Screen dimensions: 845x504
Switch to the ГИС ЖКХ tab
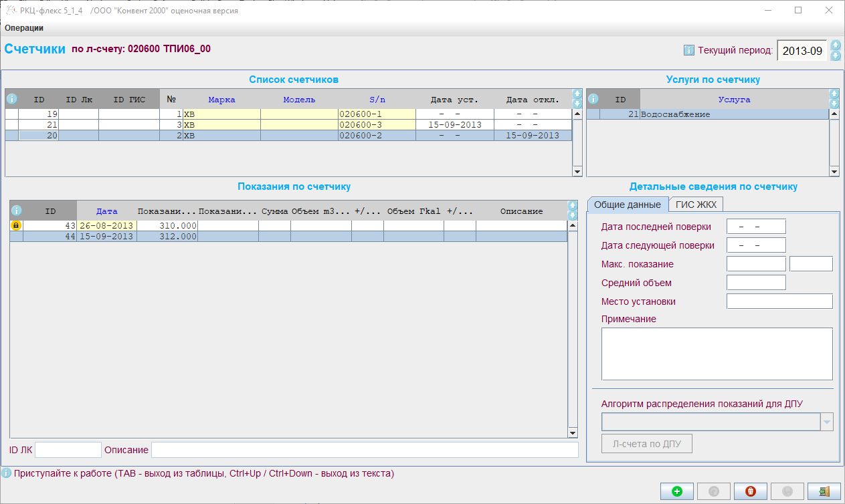pos(696,205)
